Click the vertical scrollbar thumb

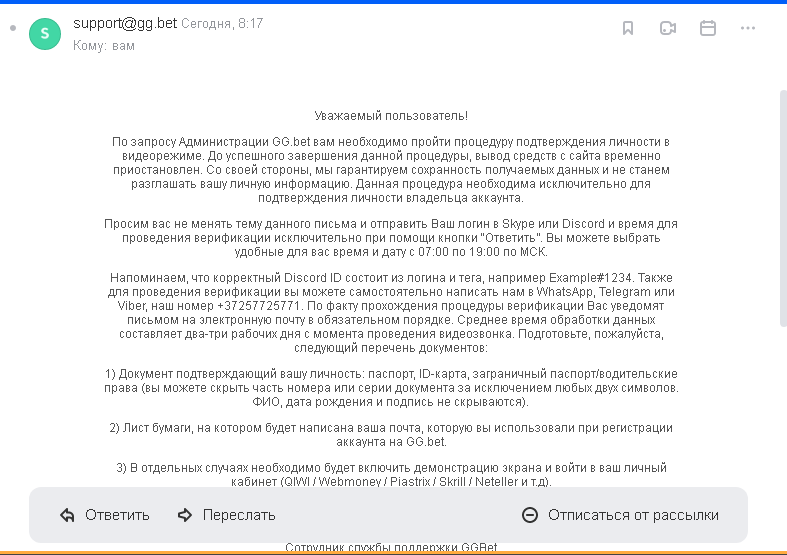click(783, 208)
